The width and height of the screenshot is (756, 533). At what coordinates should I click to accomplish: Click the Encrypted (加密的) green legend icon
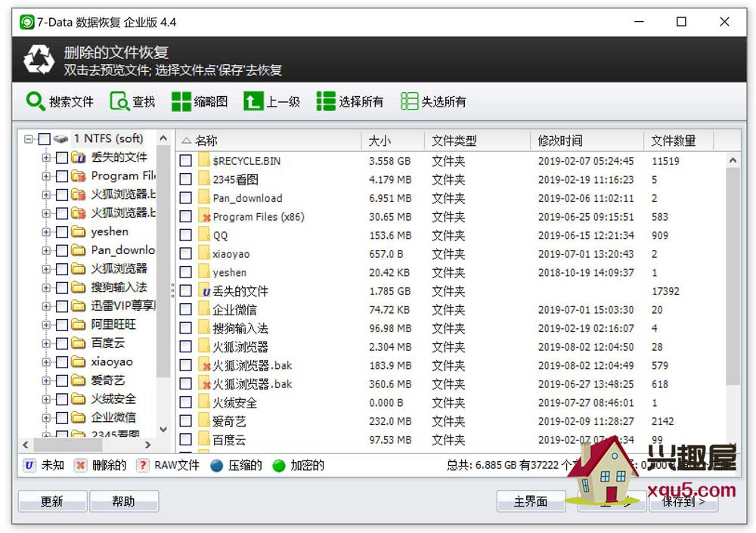coord(279,466)
